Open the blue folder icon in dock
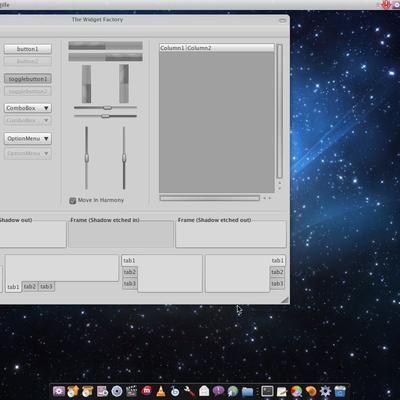The width and height of the screenshot is (400, 400). (x=247, y=391)
